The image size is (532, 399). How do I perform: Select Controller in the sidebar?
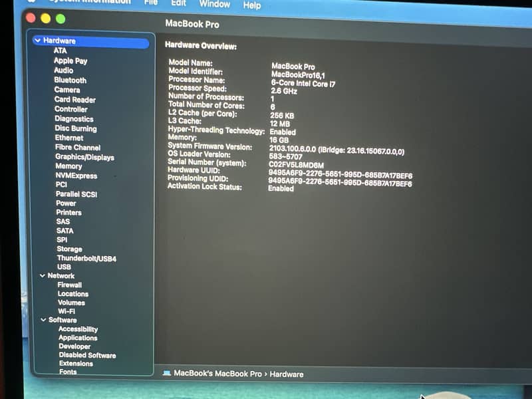(x=71, y=109)
